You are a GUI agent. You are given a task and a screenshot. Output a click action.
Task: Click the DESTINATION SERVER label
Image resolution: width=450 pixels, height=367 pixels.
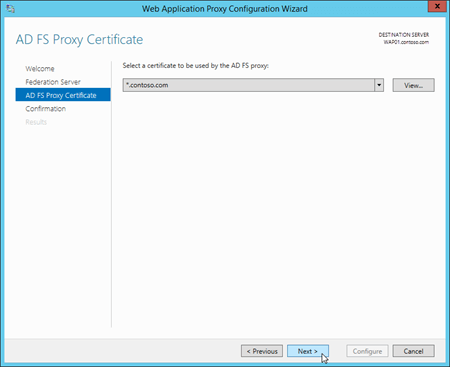point(404,35)
